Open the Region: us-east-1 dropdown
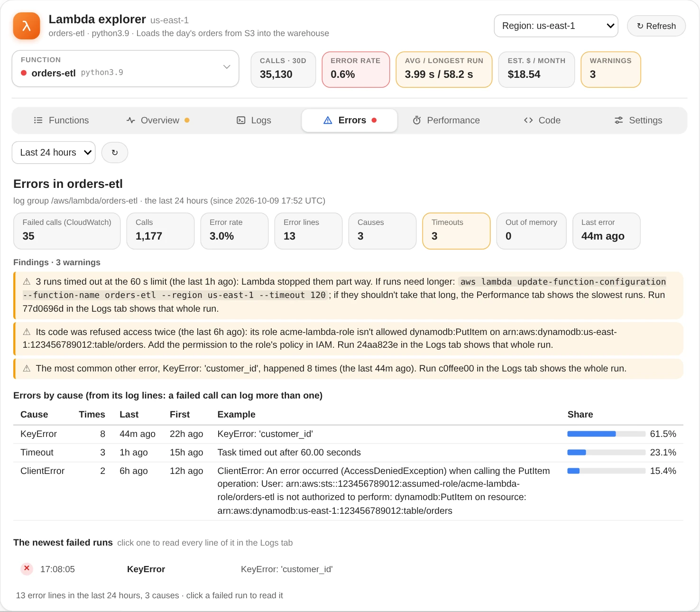This screenshot has height=612, width=700. pos(556,26)
